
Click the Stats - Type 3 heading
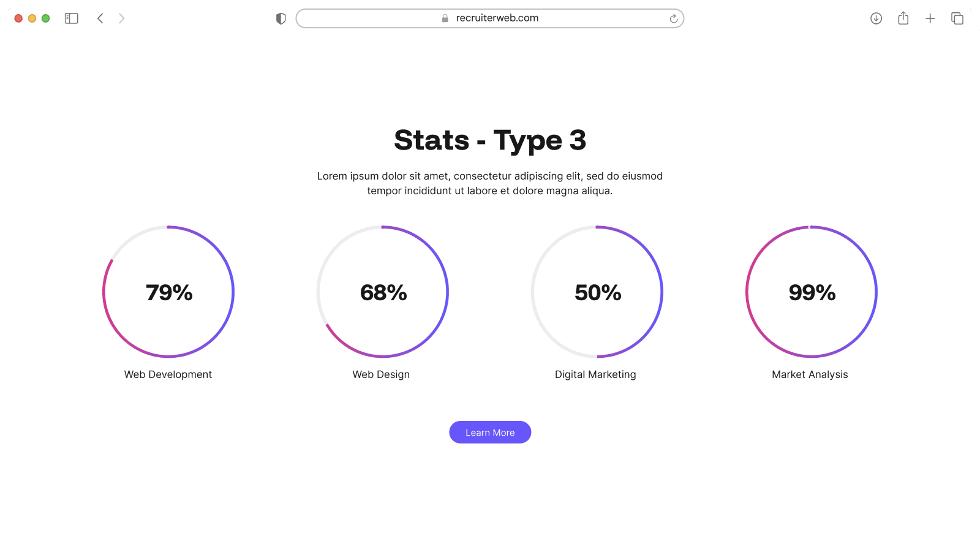coord(490,140)
